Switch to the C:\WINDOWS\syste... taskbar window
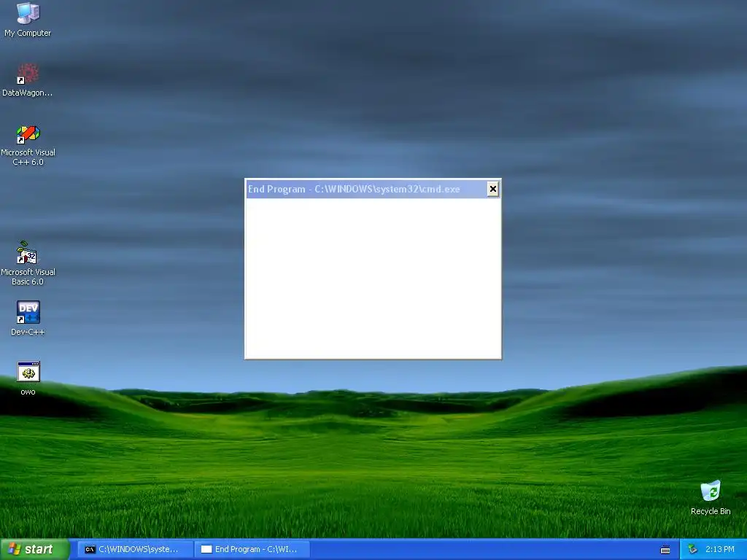747x560 pixels. pos(135,549)
